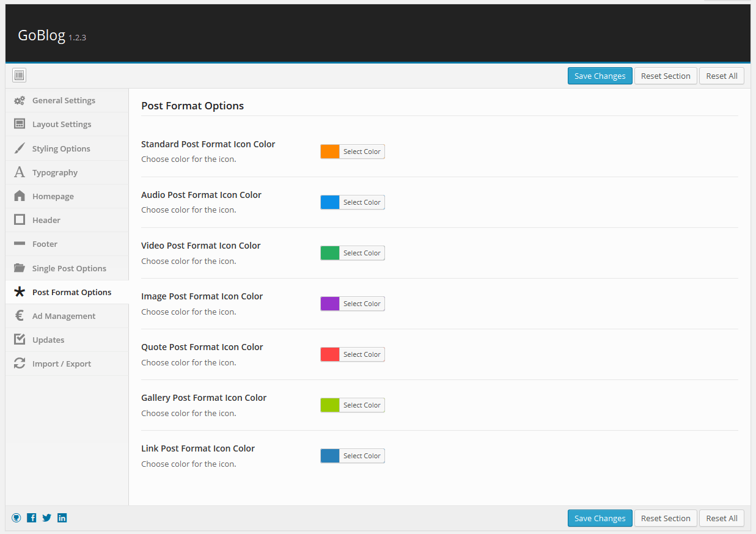Click the Image Post Format Icon Color label

tap(202, 296)
